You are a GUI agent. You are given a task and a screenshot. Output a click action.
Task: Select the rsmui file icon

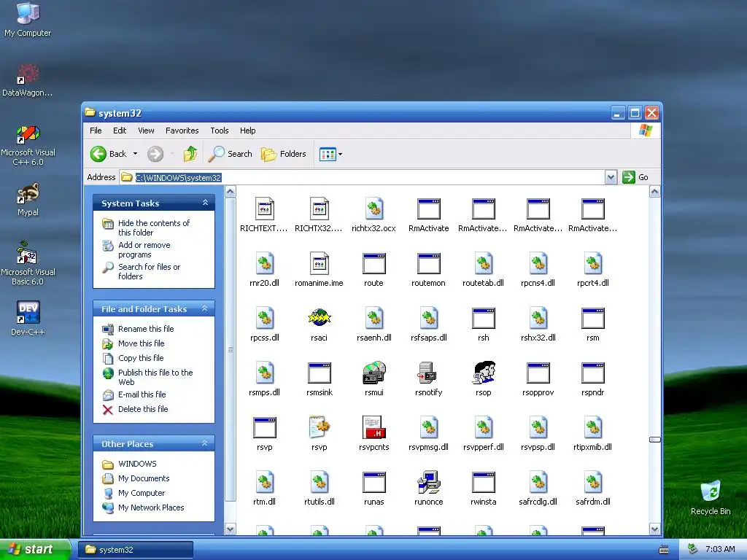pos(374,373)
